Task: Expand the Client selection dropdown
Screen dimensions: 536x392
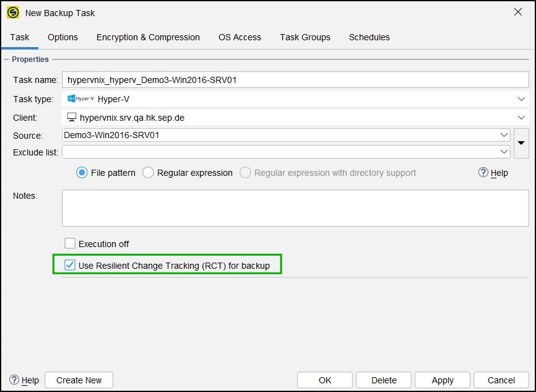Action: [522, 117]
